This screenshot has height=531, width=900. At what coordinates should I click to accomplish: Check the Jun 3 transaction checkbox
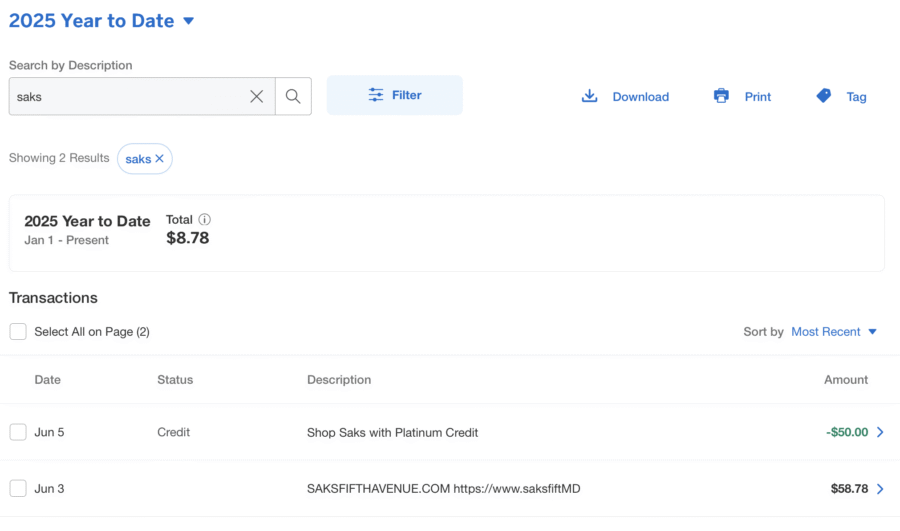click(18, 488)
